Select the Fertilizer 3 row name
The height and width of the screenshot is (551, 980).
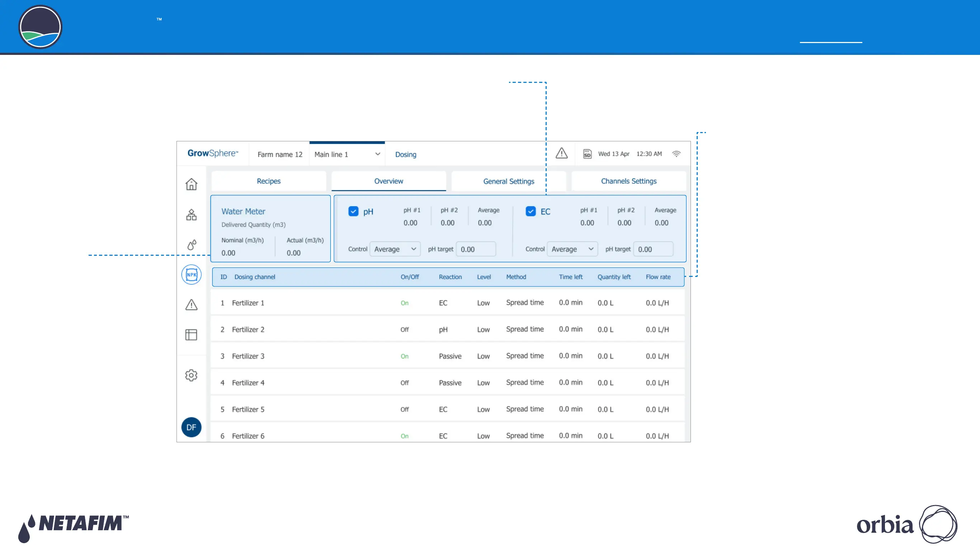248,356
